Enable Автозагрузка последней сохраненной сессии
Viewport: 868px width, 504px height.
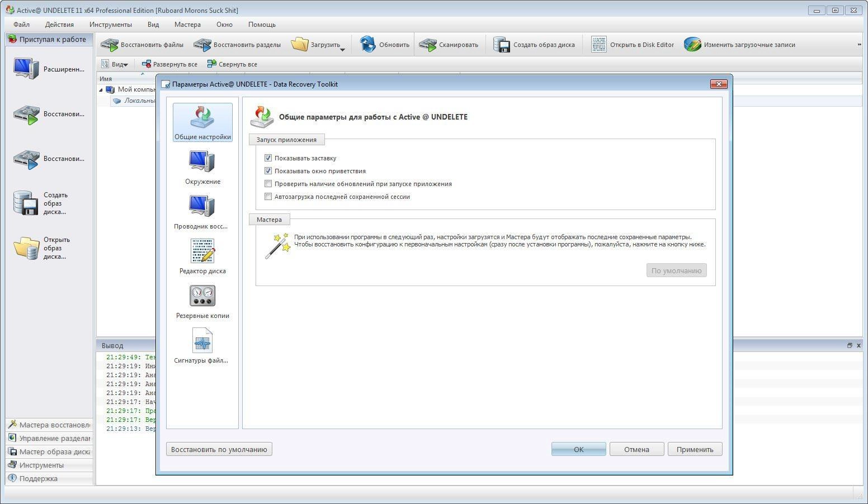coord(268,197)
